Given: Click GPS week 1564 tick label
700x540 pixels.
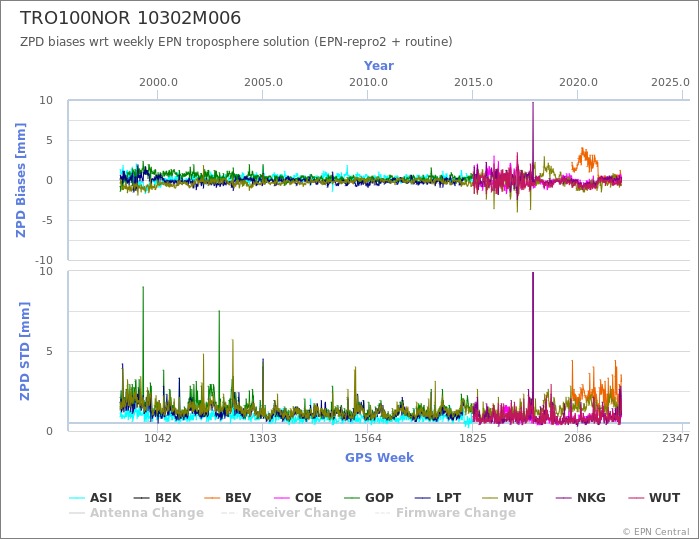Looking at the screenshot, I should point(368,438).
